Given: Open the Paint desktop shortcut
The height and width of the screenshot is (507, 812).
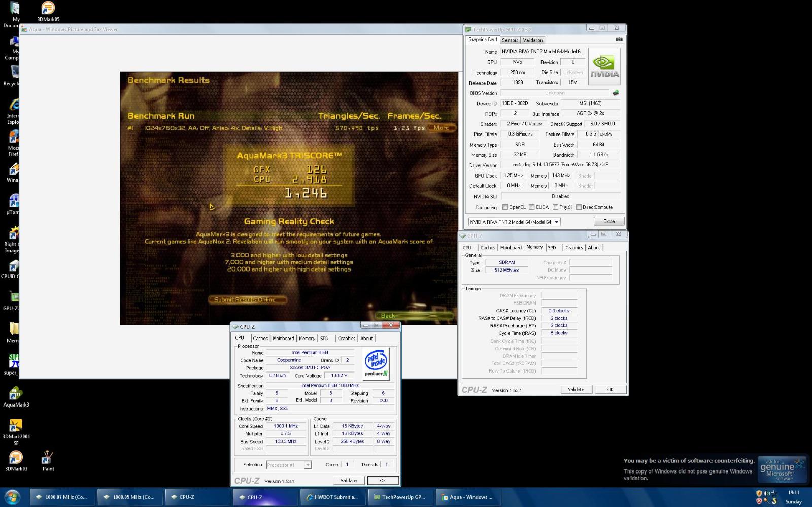Looking at the screenshot, I should [48, 461].
